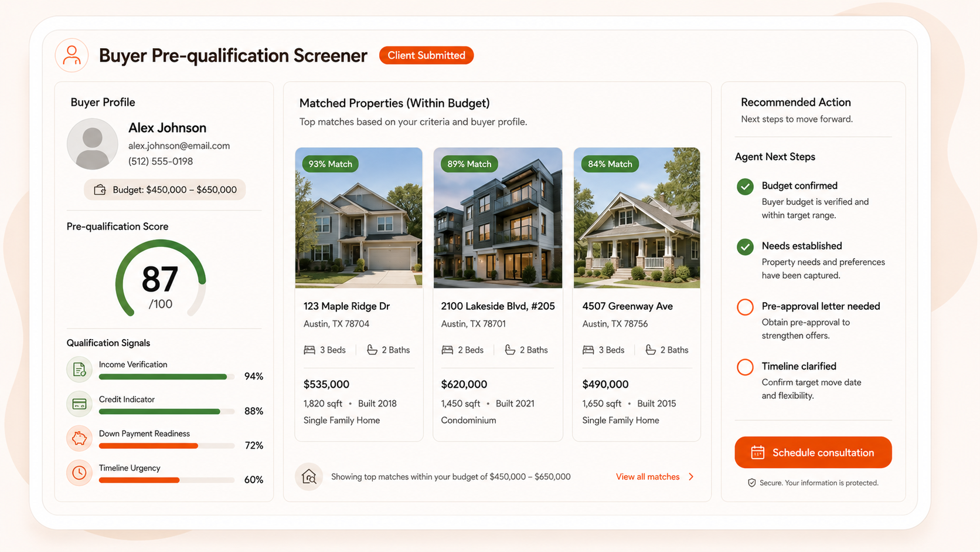
Task: Click the Credit Indicator card icon
Action: pyautogui.click(x=79, y=404)
